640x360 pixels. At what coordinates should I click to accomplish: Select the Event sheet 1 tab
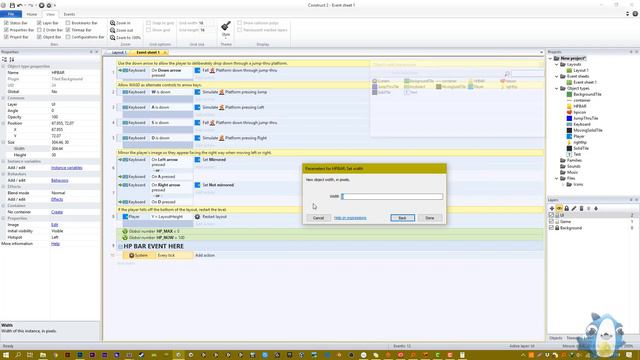[x=149, y=53]
